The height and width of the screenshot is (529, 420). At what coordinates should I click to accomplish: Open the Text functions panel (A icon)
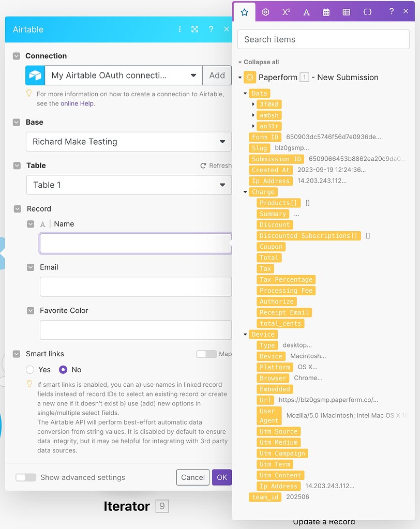pyautogui.click(x=306, y=12)
